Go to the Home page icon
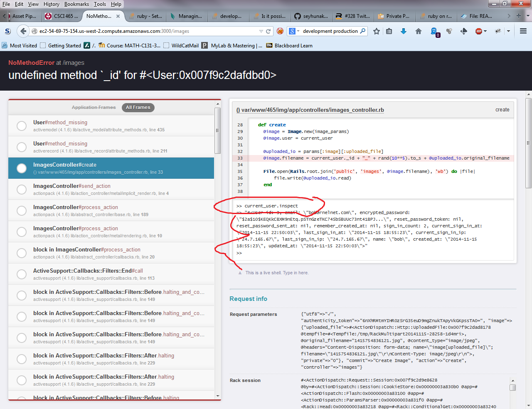This screenshot has height=409, width=532. [419, 31]
